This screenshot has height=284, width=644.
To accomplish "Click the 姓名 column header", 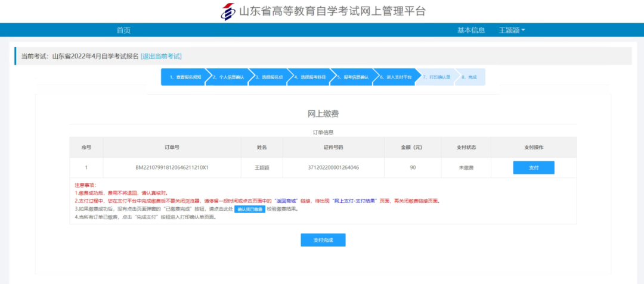I will pos(262,148).
